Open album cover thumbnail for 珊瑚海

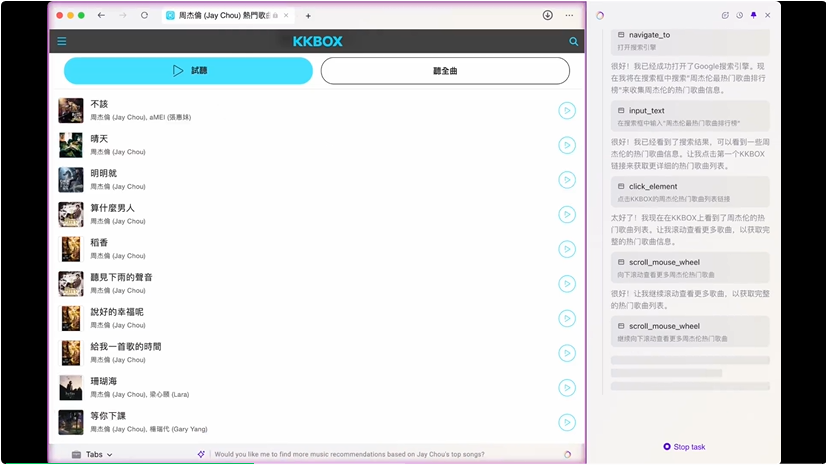pyautogui.click(x=71, y=388)
